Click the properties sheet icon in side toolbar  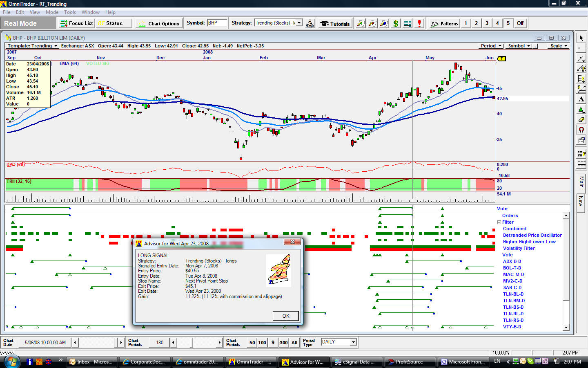click(x=581, y=140)
